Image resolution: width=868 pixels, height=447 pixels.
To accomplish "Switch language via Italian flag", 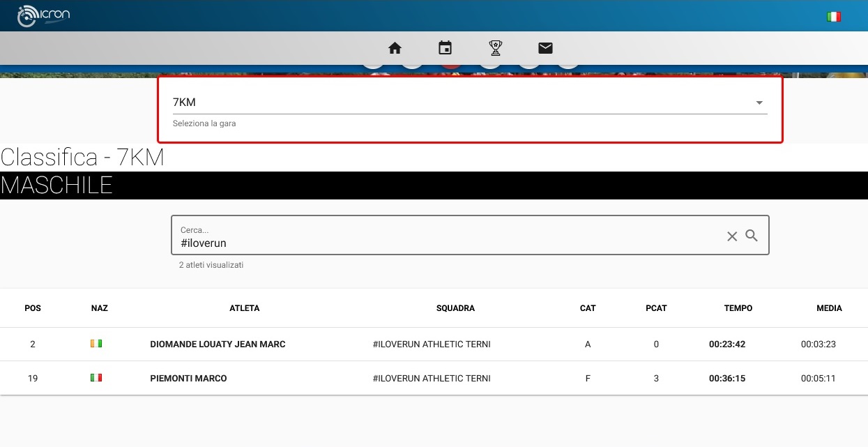I will (833, 17).
